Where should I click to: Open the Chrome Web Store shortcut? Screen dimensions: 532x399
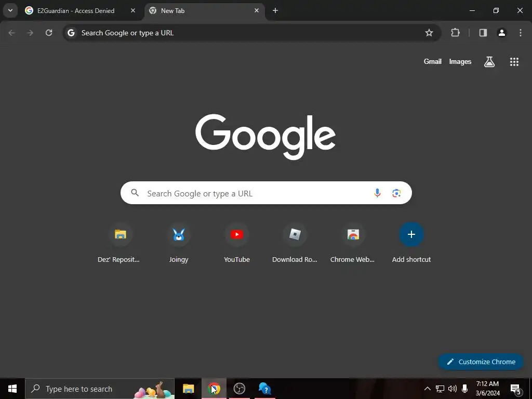pyautogui.click(x=353, y=244)
